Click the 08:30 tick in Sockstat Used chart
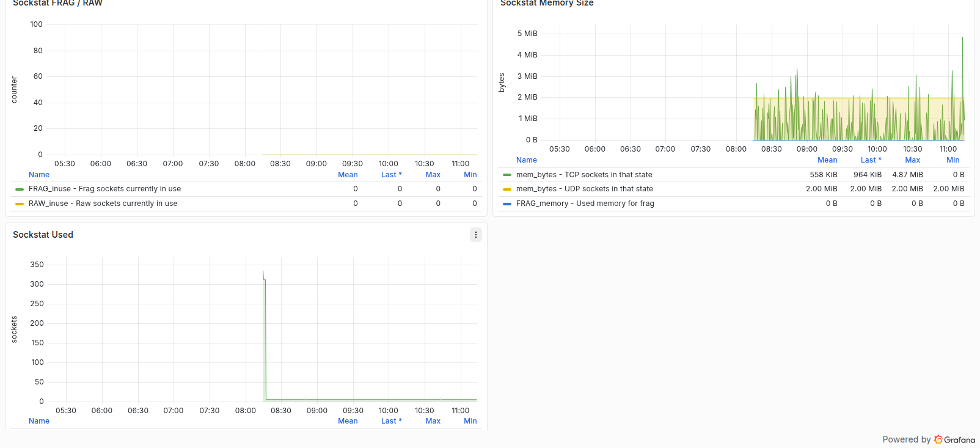 click(281, 411)
